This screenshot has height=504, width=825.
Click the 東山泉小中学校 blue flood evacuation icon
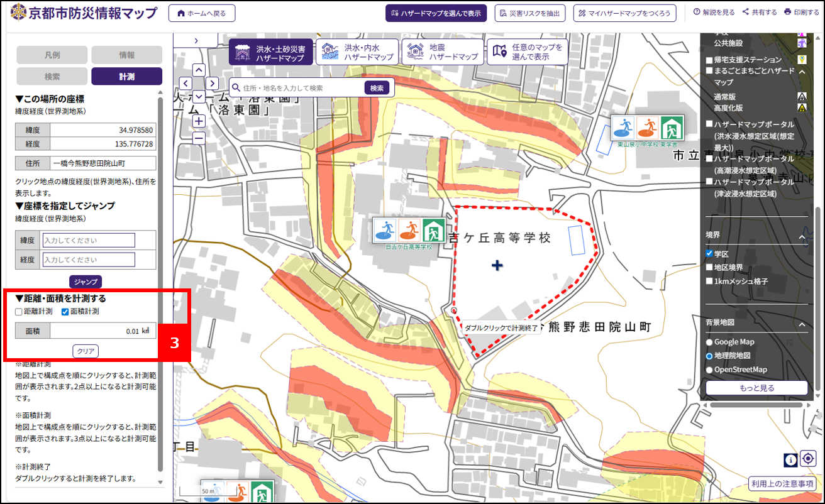pos(624,127)
